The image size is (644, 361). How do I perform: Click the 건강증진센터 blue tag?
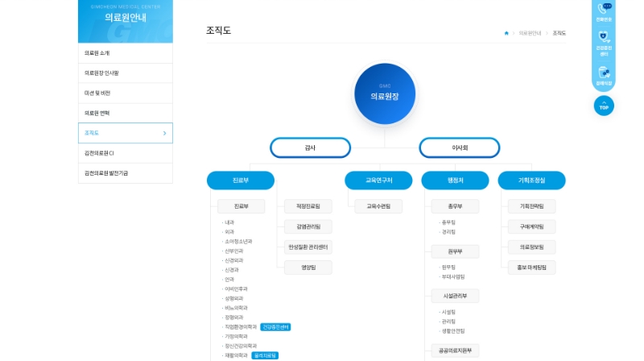[x=275, y=327]
